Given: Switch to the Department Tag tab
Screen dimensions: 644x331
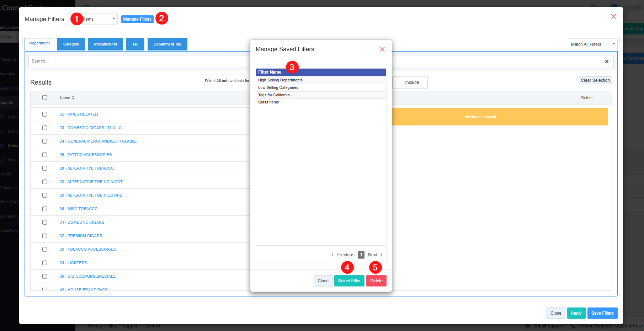Looking at the screenshot, I should (x=167, y=44).
